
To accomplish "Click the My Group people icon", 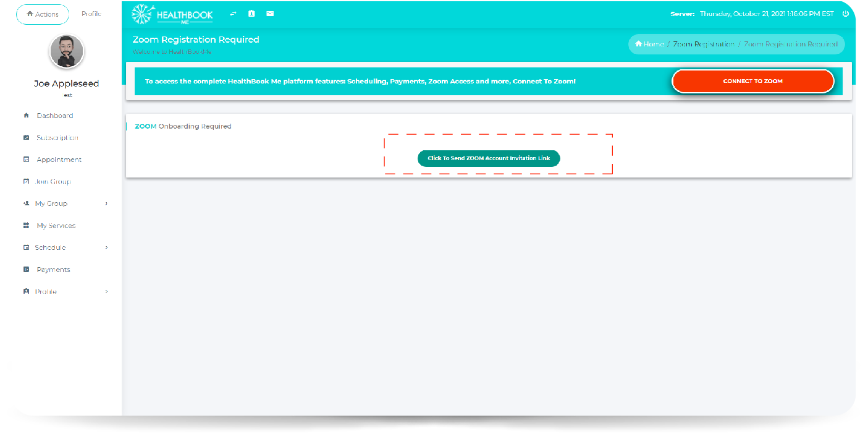I will (x=26, y=203).
